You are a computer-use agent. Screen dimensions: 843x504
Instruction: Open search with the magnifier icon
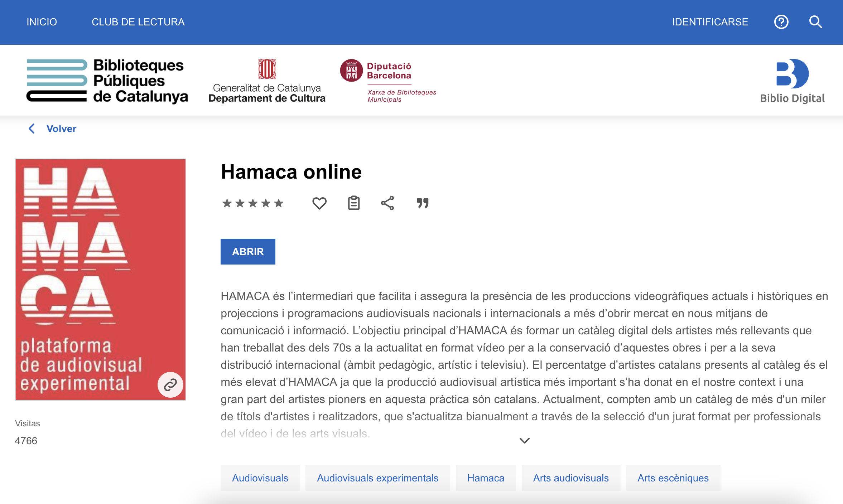pos(815,22)
